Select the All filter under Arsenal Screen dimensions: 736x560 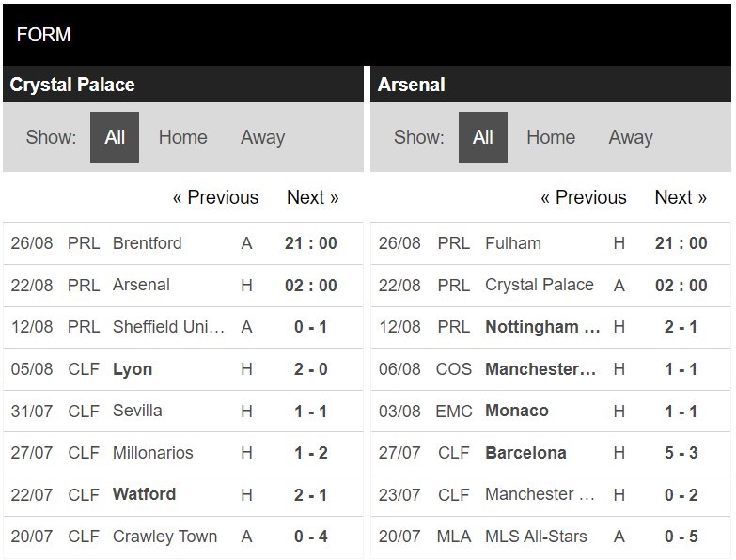coord(482,137)
